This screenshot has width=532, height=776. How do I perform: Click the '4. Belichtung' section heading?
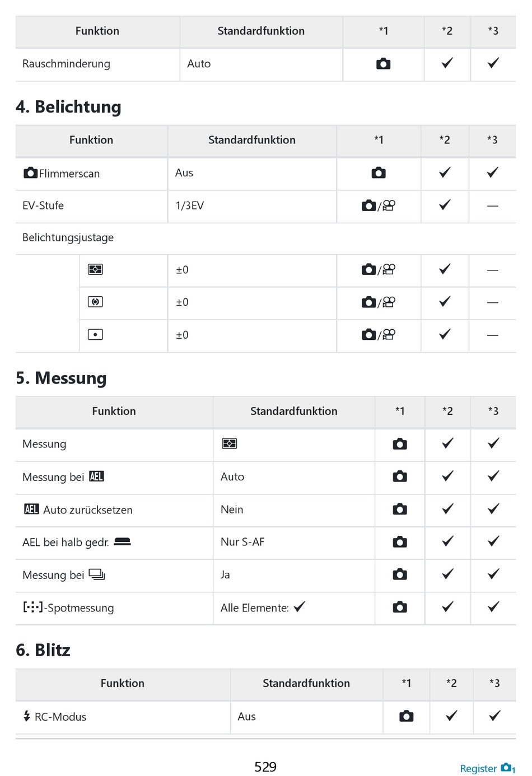tap(68, 106)
